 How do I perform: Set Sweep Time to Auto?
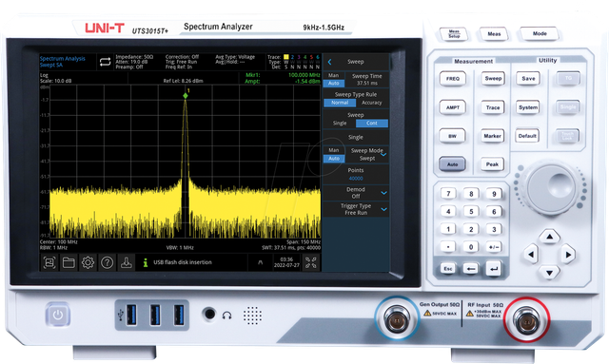coord(334,83)
